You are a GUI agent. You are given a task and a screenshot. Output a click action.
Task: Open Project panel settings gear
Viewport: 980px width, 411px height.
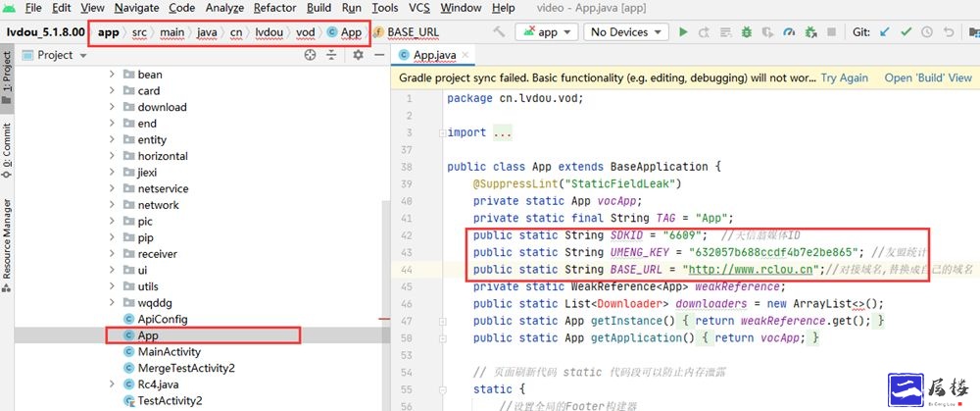click(358, 55)
